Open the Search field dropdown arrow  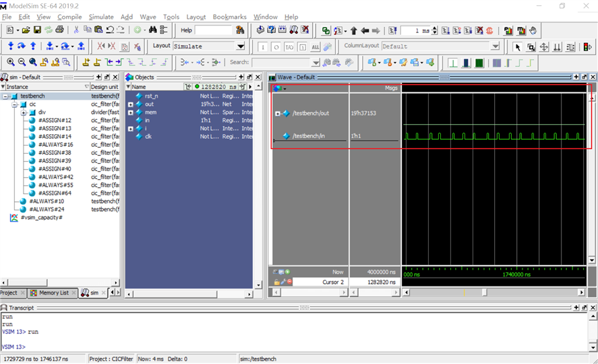(x=316, y=63)
